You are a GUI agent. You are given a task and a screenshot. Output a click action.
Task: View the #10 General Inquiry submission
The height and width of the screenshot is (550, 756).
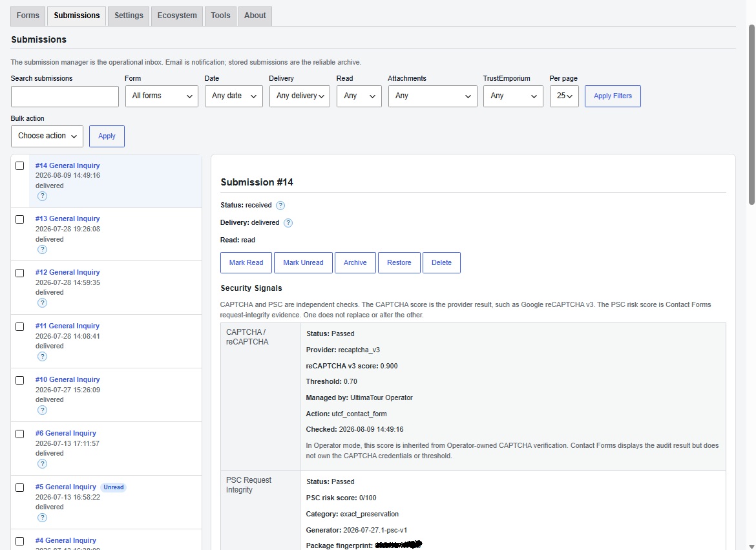click(x=67, y=379)
